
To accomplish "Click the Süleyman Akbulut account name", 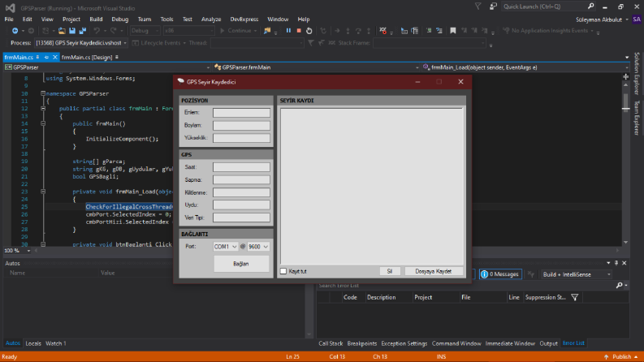I will 599,19.
